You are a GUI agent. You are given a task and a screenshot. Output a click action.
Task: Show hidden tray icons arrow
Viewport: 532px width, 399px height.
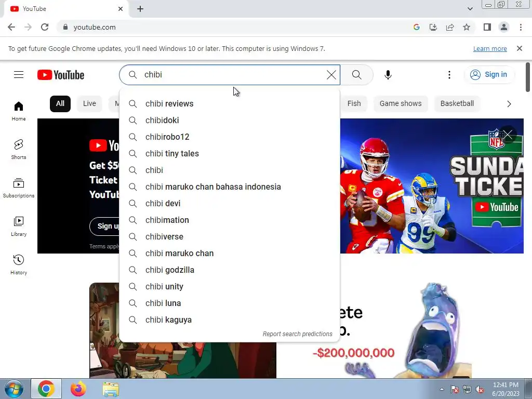click(x=442, y=389)
